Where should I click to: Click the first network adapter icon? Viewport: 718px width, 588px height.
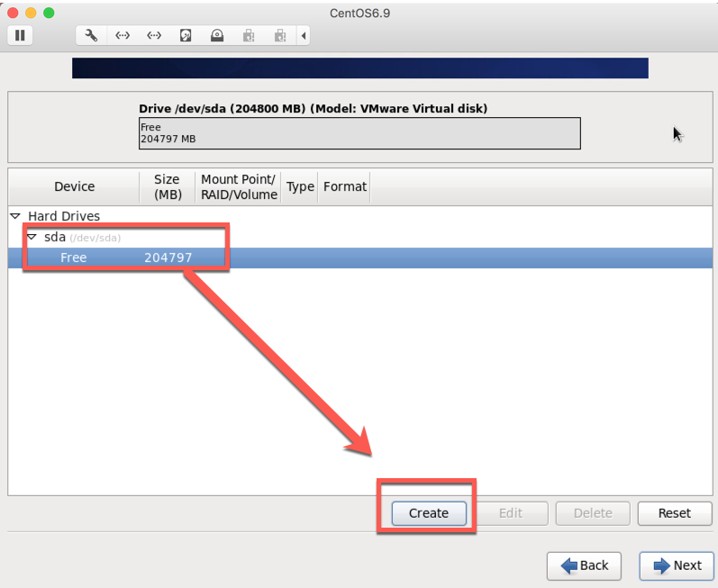pyautogui.click(x=123, y=35)
